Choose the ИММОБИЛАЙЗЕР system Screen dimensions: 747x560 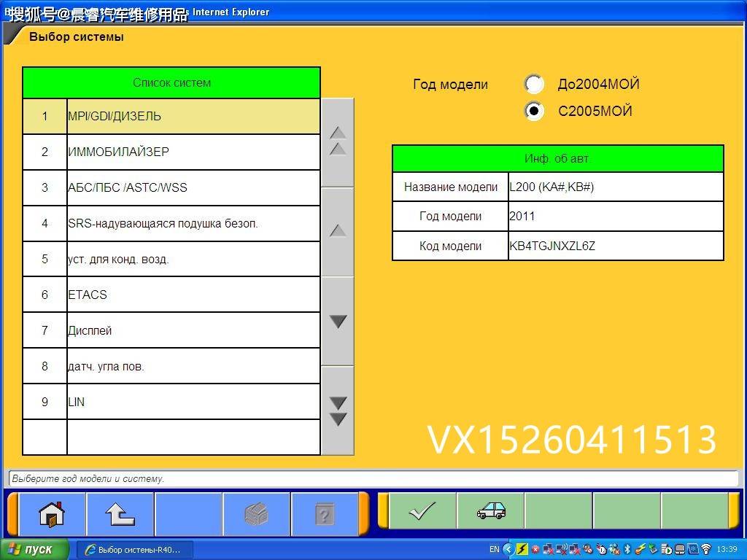(171, 152)
